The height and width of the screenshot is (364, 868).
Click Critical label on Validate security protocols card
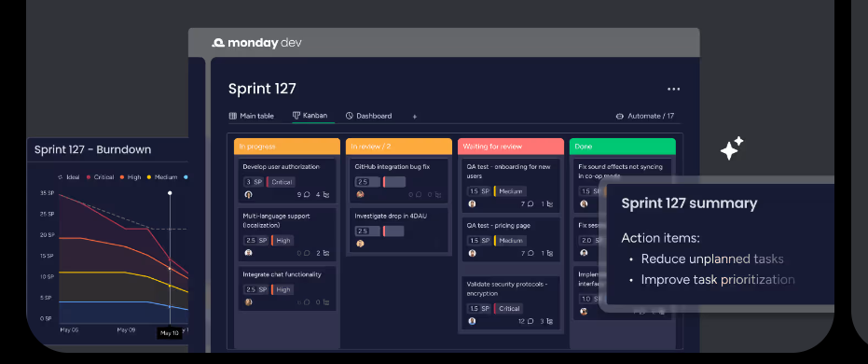click(x=508, y=309)
